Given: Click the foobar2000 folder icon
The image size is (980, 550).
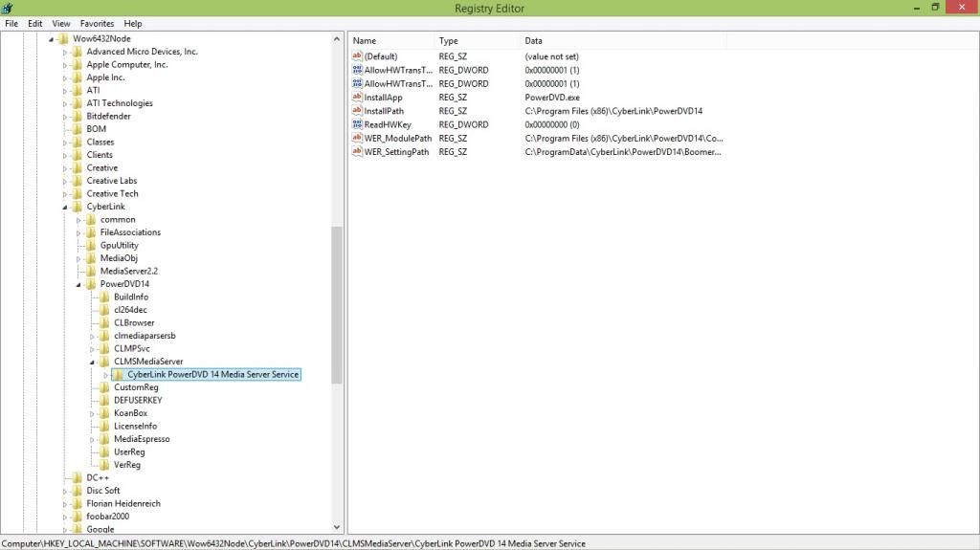Looking at the screenshot, I should pos(77,517).
